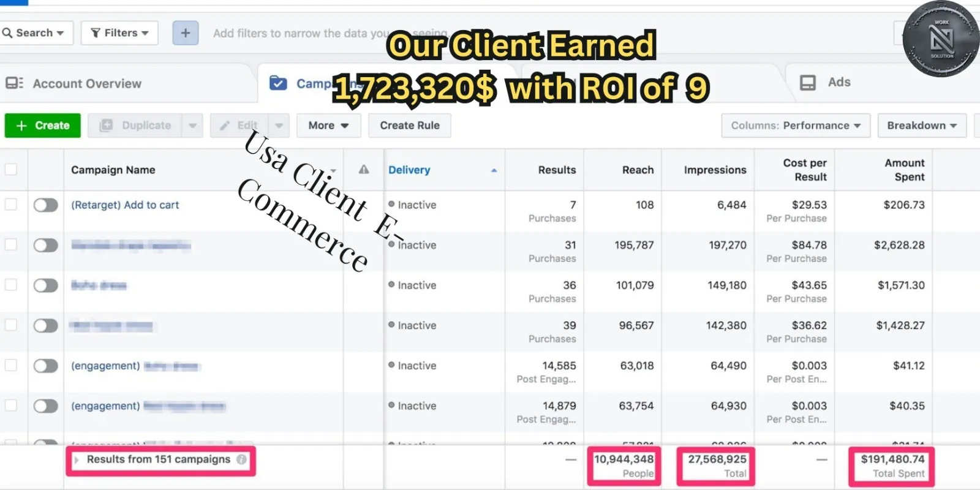Expand the Results from 151 campaigns row
Screen dimensions: 980x490
pos(77,460)
